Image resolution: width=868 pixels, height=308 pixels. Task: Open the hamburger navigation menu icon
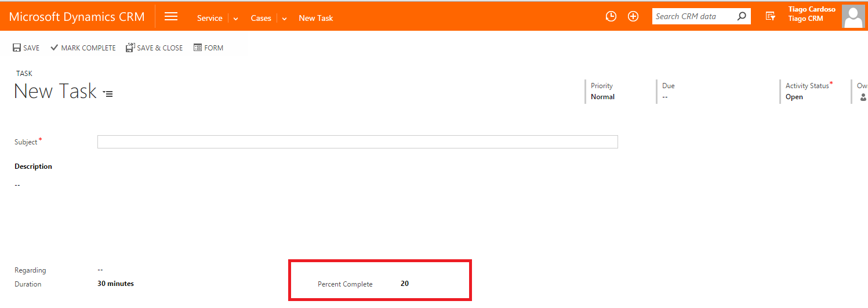171,17
